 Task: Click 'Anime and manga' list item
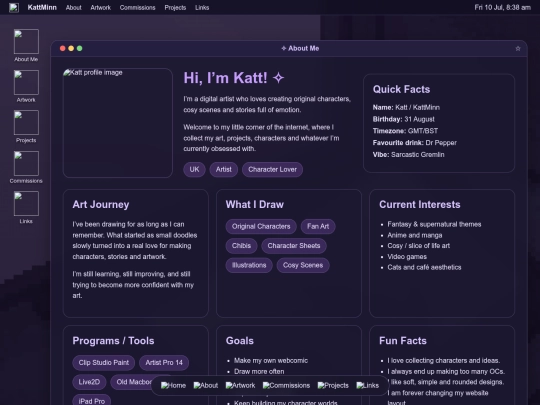[x=415, y=235]
